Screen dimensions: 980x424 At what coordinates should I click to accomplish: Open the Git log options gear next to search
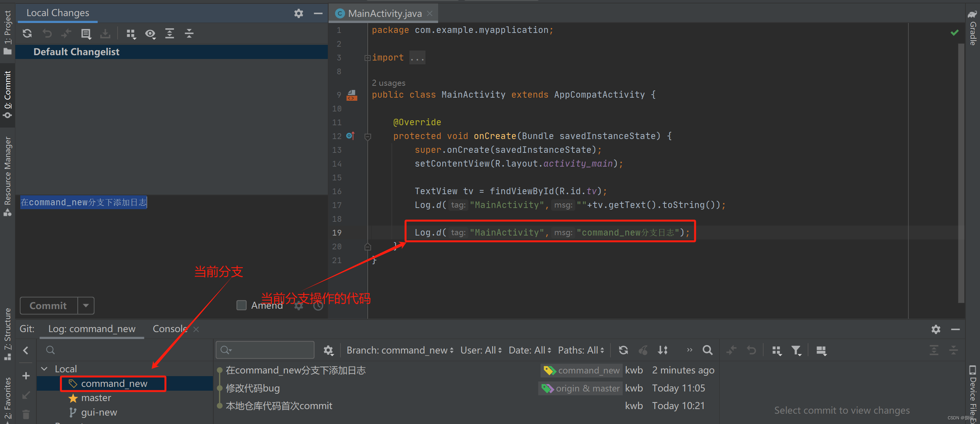pyautogui.click(x=329, y=350)
